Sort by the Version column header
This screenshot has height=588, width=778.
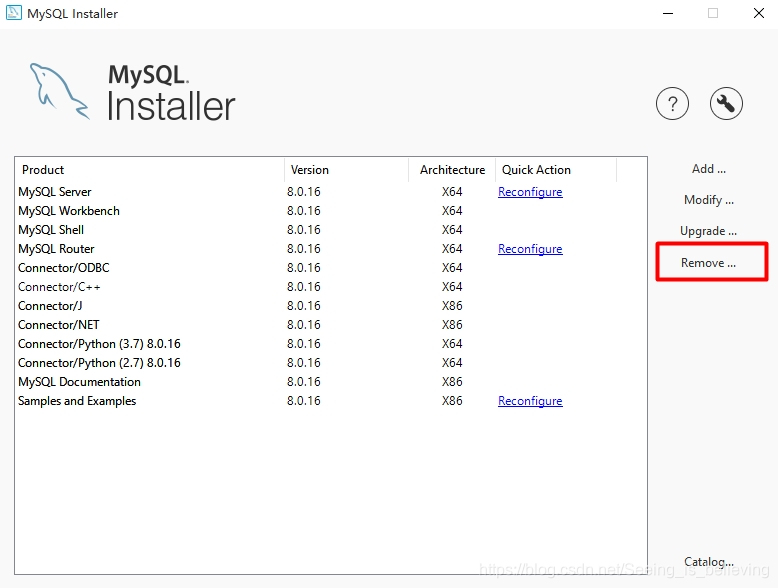pyautogui.click(x=346, y=170)
